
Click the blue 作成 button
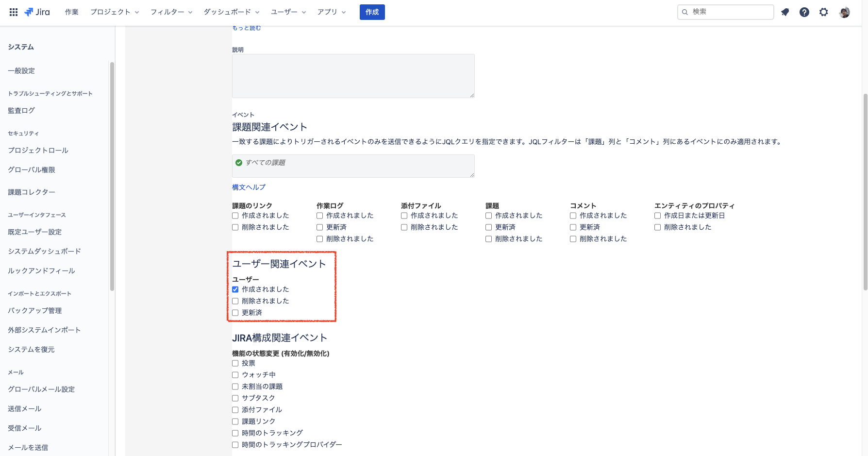372,12
